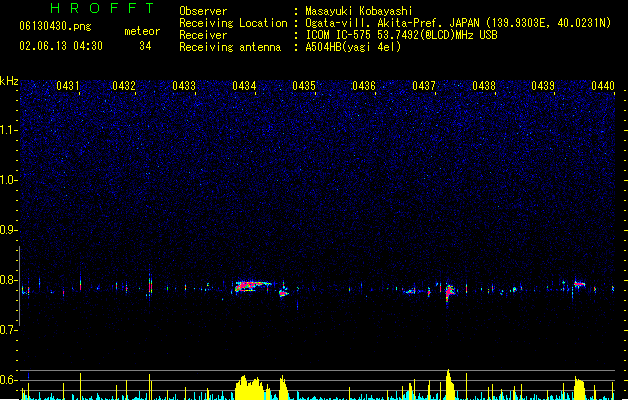Click the Receiver label
Image resolution: width=629 pixels, height=400 pixels.
pos(203,35)
